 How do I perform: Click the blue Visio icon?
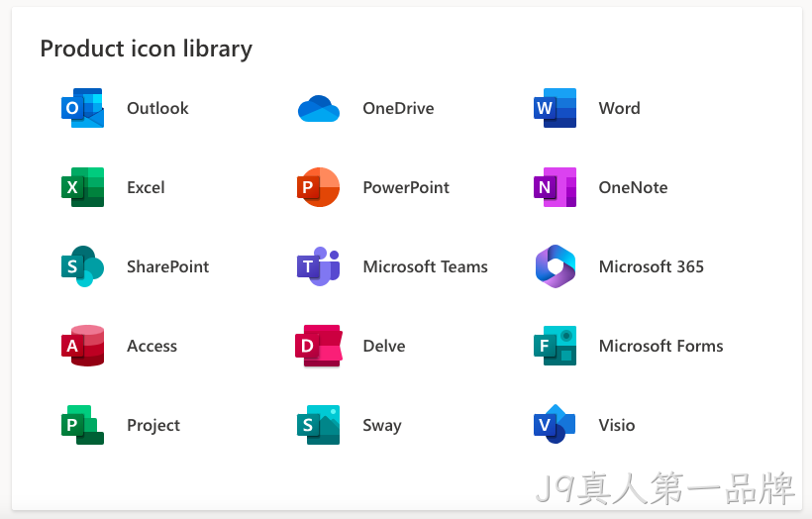(x=555, y=424)
